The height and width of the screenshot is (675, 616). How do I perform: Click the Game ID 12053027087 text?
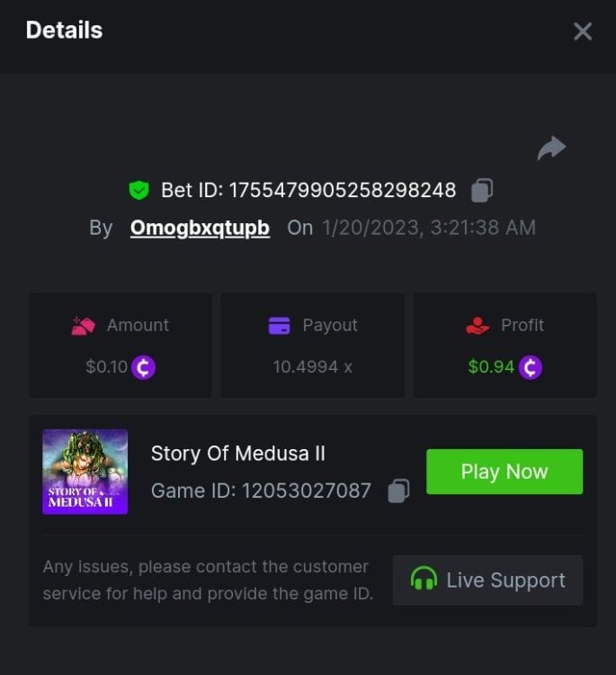[261, 490]
